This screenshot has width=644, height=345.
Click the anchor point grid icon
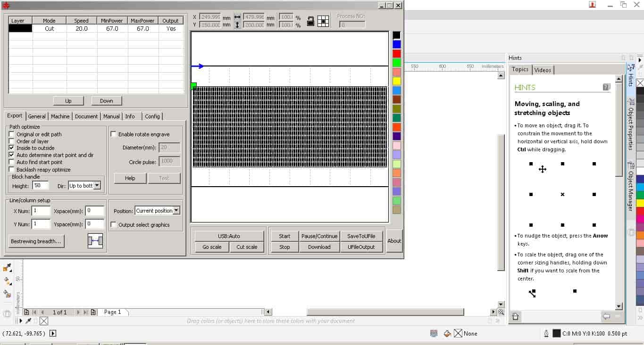(x=323, y=21)
